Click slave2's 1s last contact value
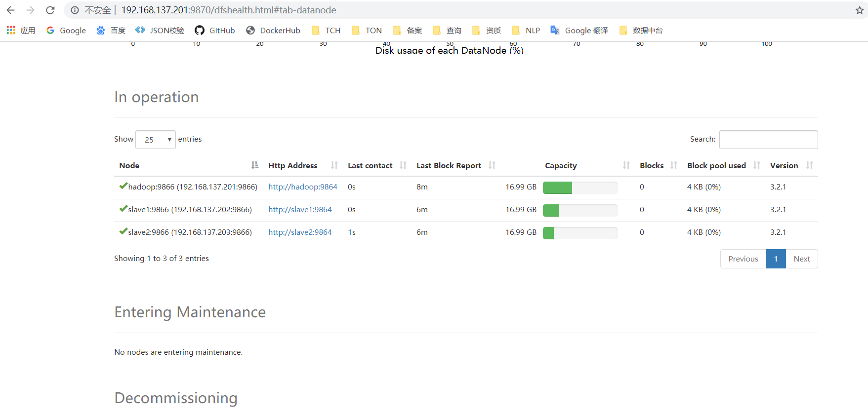The image size is (868, 413). click(352, 232)
